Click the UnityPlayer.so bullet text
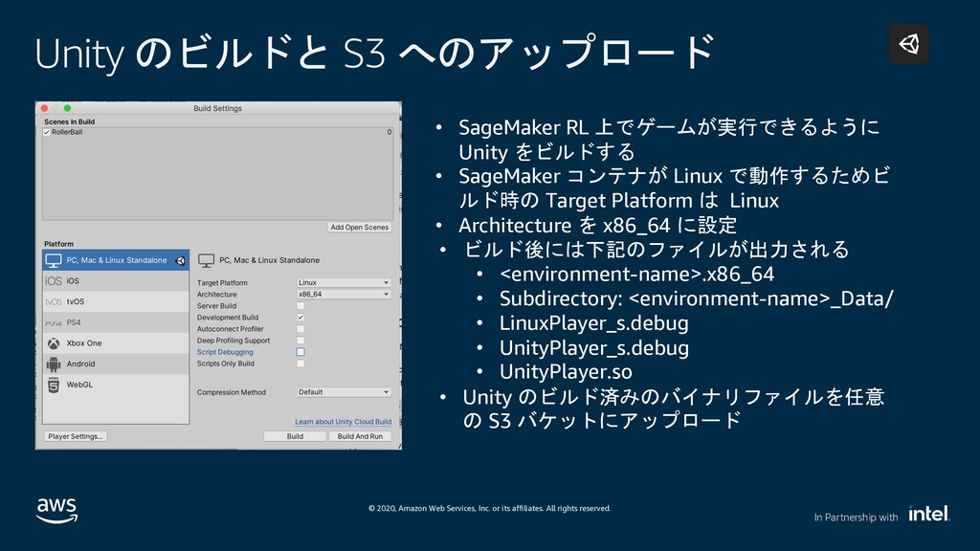This screenshot has width=980, height=551. [x=566, y=372]
